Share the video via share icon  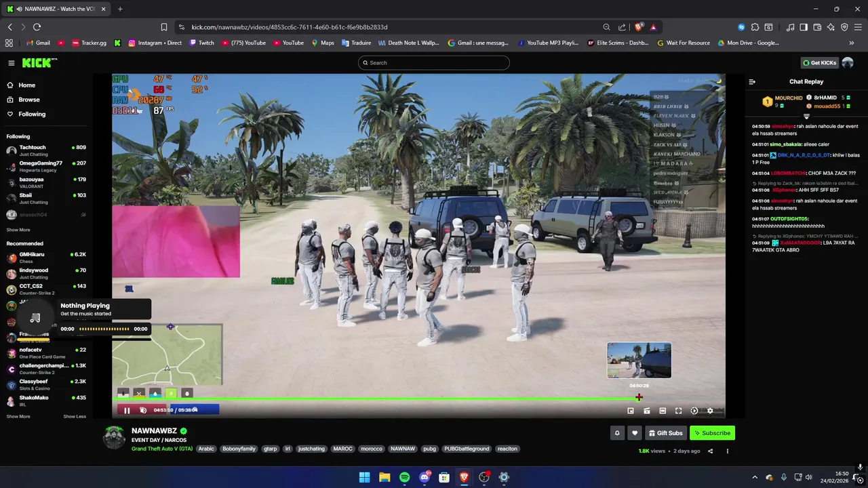coord(711,451)
